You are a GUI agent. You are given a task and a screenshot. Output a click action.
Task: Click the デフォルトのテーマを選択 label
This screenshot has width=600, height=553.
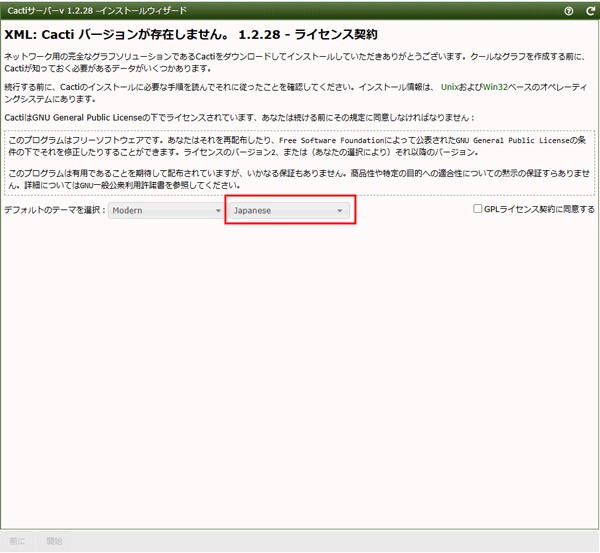[54, 210]
